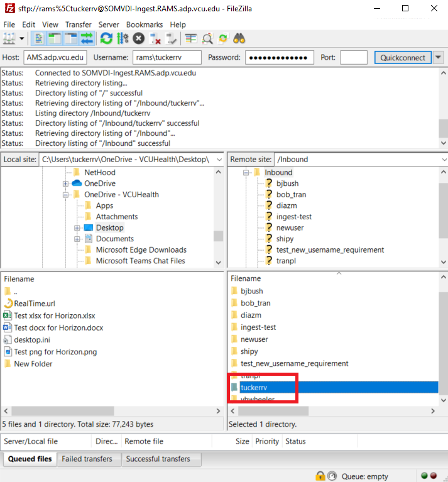Viewport: 448px width, 482px height.
Task: Click the speed limits status icon
Action: (x=332, y=476)
